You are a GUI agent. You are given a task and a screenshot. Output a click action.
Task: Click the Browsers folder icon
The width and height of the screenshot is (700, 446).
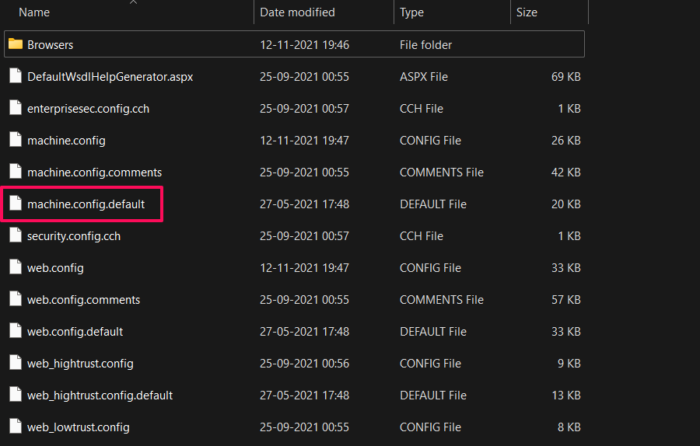(15, 44)
